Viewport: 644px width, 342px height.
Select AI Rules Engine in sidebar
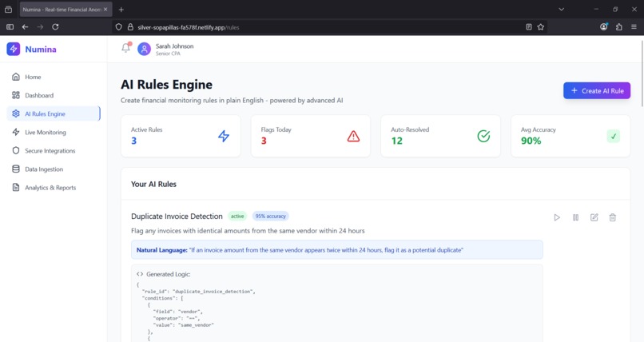(x=54, y=113)
